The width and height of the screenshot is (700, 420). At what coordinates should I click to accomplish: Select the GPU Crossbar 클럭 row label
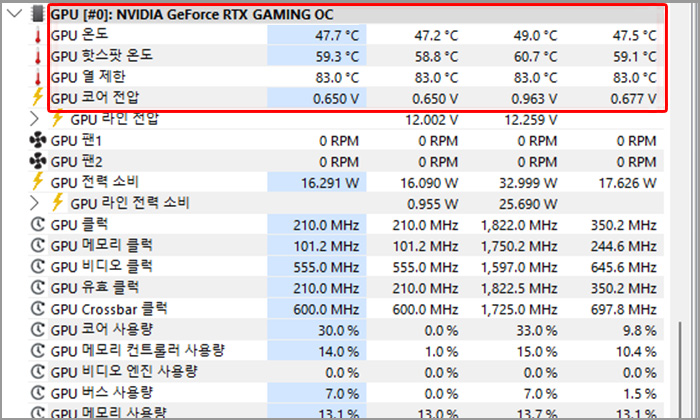click(109, 309)
